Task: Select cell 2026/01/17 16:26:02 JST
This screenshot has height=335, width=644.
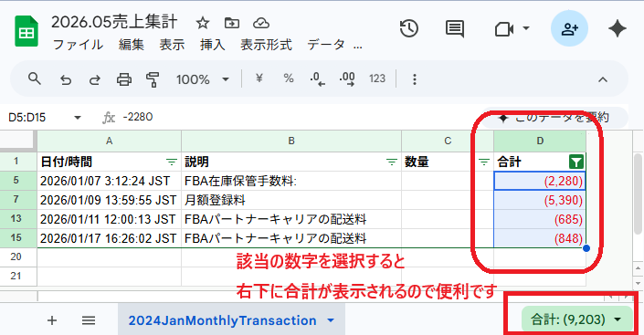Action: 110,238
